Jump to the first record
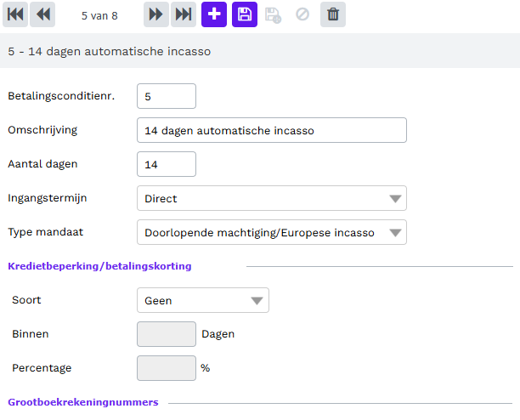 (x=15, y=14)
